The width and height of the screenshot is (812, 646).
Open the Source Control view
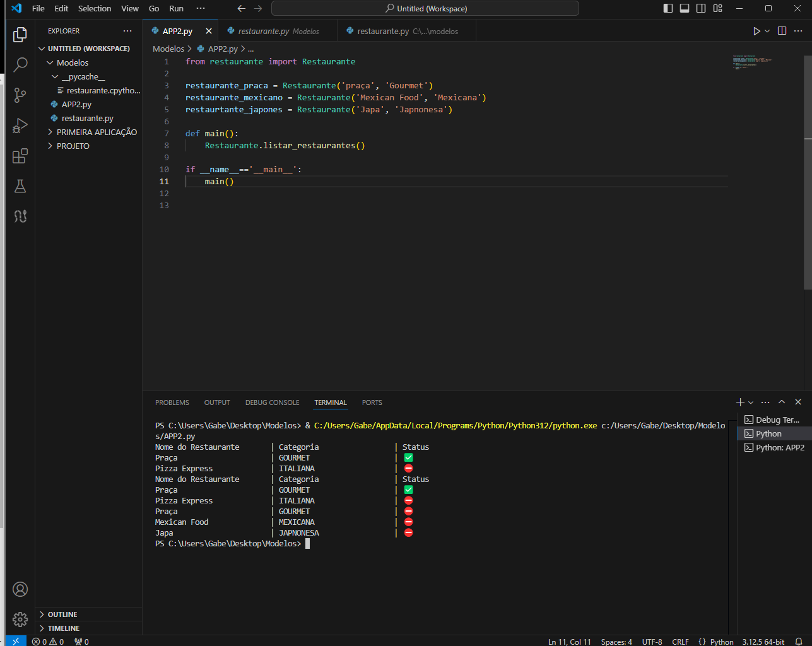click(x=20, y=95)
